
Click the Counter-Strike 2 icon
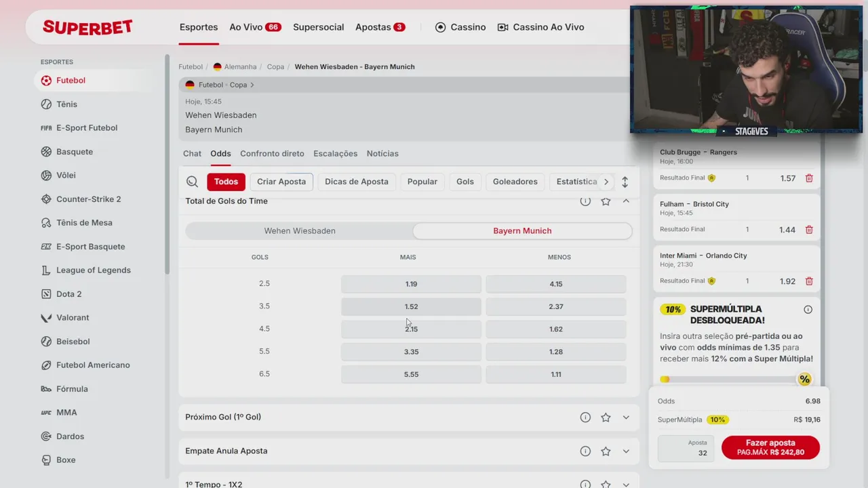(46, 199)
